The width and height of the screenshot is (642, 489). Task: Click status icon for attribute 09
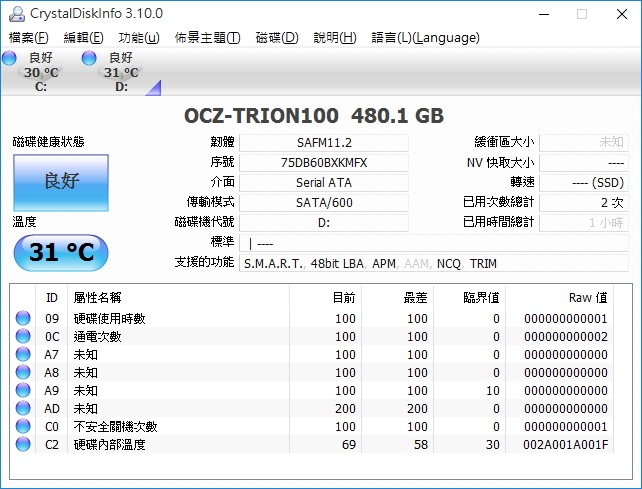23,318
